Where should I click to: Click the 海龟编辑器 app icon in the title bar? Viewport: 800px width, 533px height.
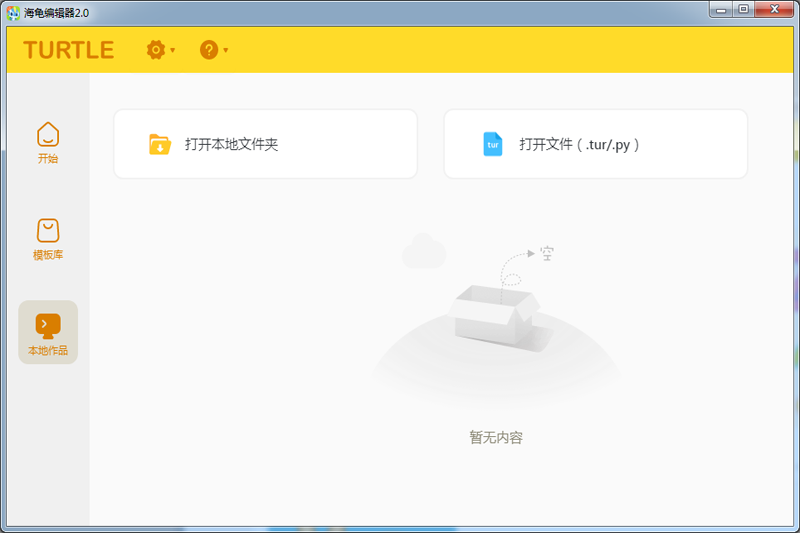[13, 11]
